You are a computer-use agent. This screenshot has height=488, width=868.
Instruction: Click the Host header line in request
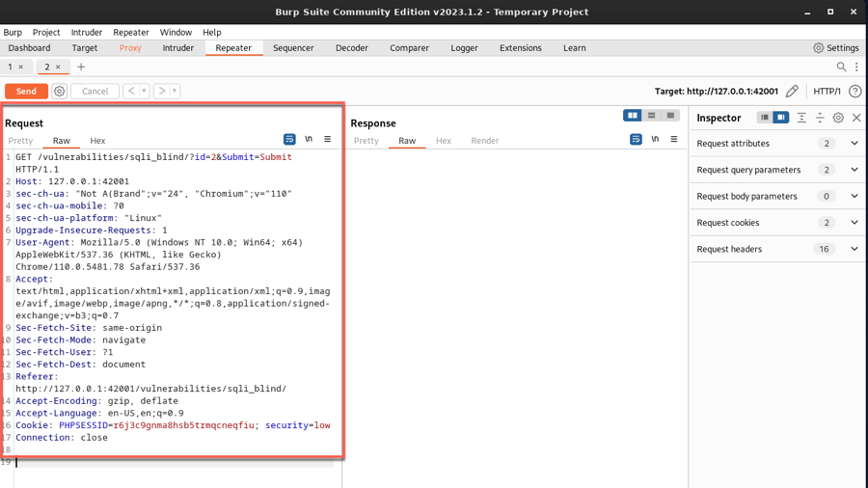coord(72,181)
